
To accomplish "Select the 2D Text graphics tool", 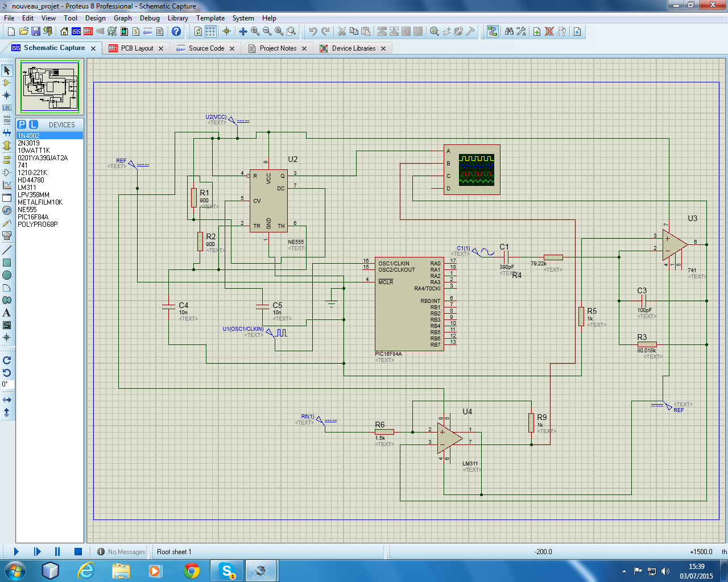I will point(7,313).
